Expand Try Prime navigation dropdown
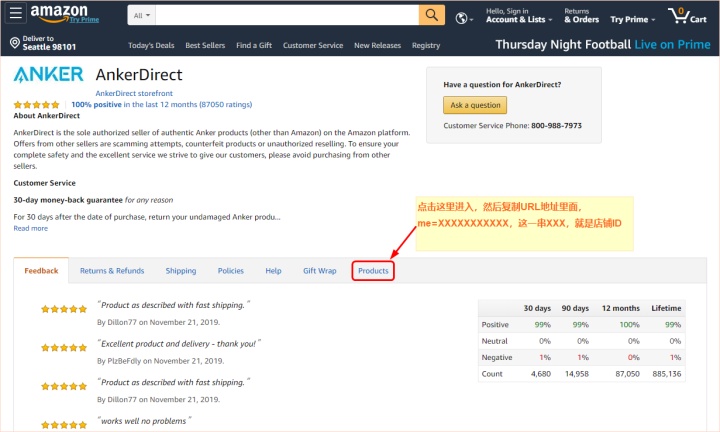 point(632,20)
